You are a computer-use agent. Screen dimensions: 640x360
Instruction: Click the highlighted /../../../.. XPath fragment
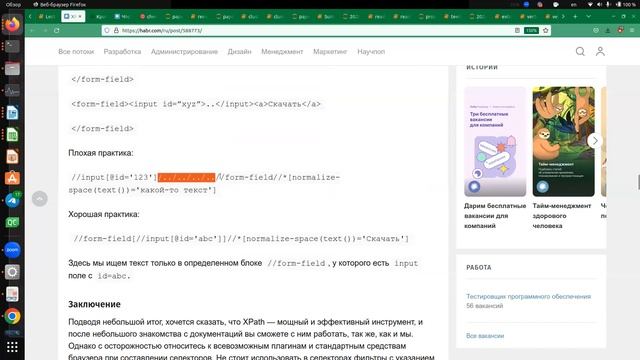coord(186,177)
